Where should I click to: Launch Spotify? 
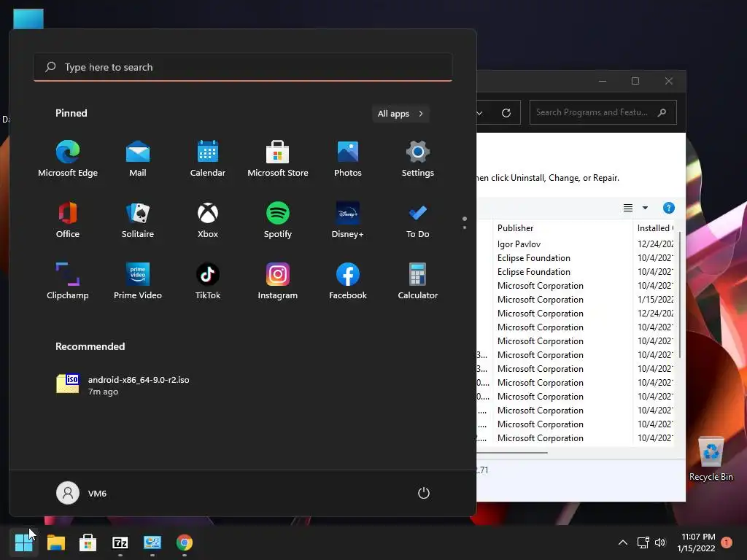coord(278,220)
